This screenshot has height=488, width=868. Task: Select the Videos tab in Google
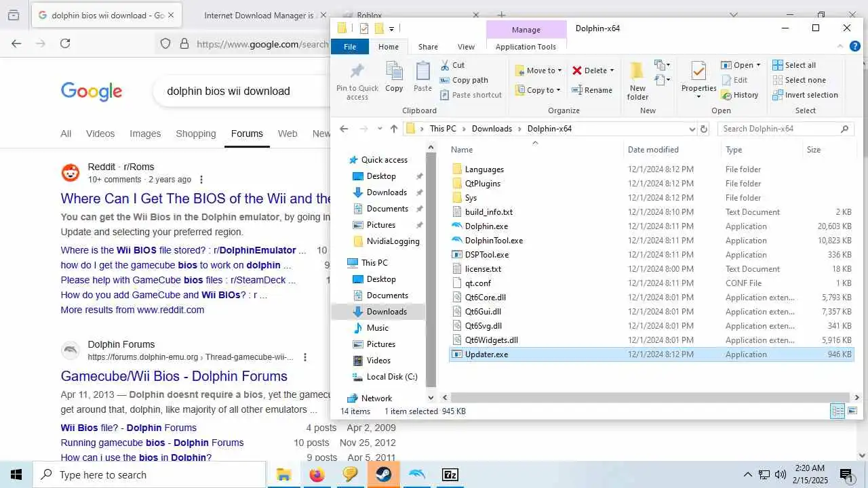(100, 134)
